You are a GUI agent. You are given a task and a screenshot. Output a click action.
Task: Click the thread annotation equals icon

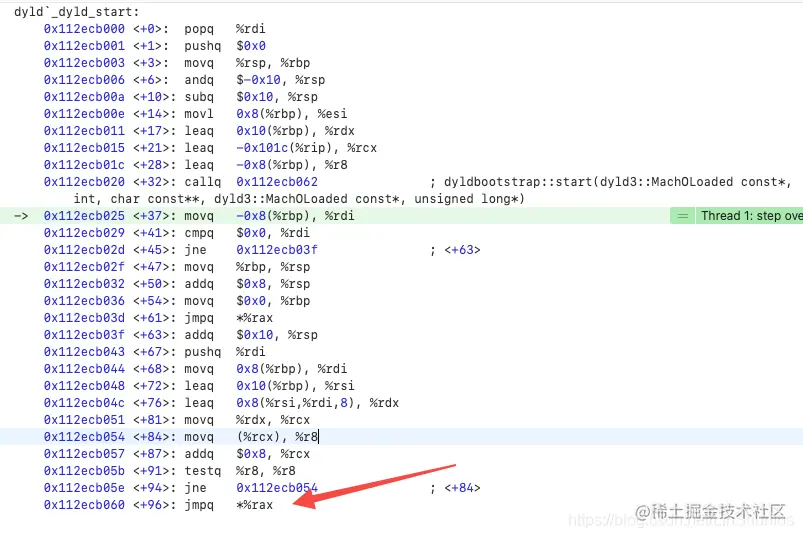tap(683, 216)
